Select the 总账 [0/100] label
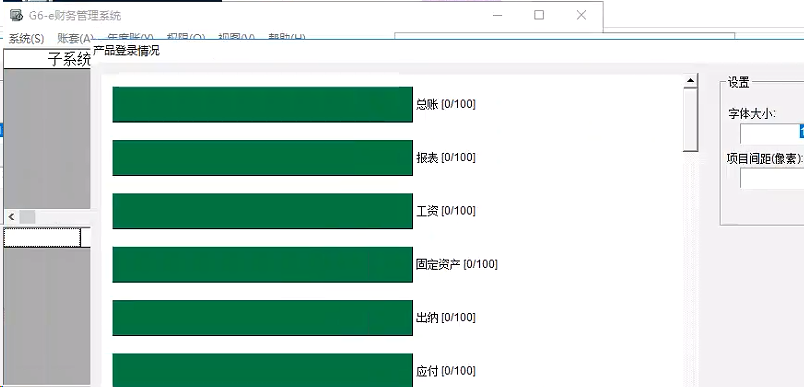Image resolution: width=804 pixels, height=387 pixels. tap(446, 104)
